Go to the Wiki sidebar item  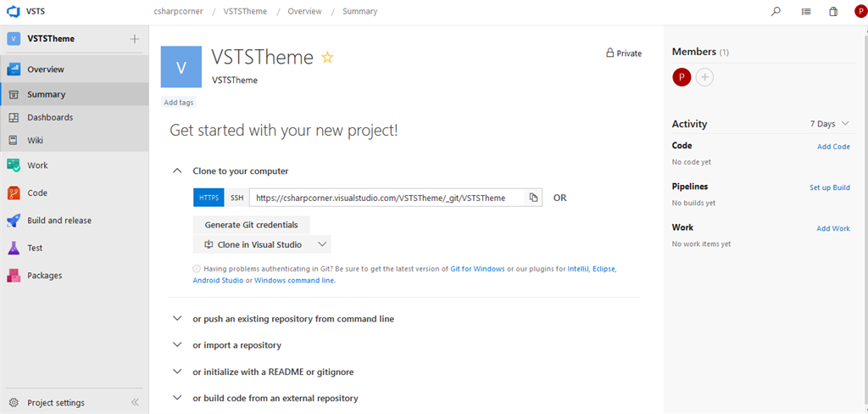[35, 140]
